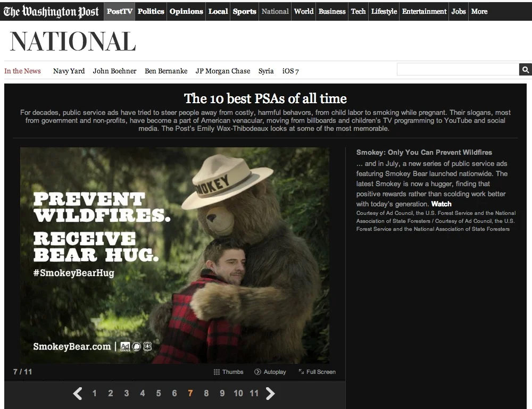Click 'The 10 best PSAs of all time' title

click(265, 98)
